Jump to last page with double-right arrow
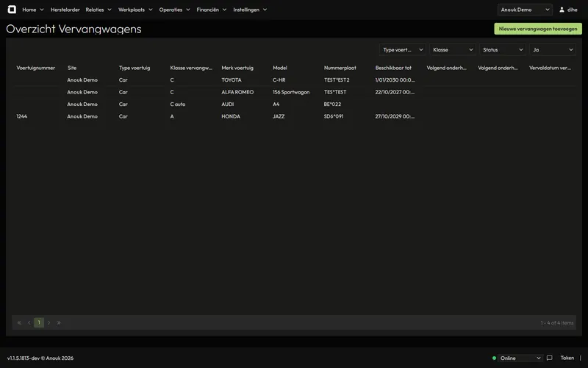Viewport: 588px width, 368px height. [59, 322]
